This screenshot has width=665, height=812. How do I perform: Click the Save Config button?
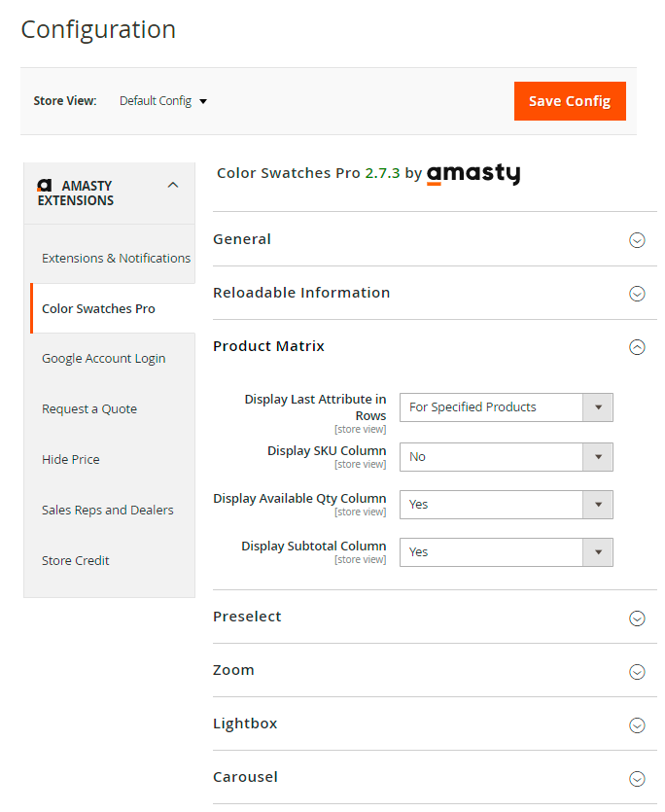570,101
